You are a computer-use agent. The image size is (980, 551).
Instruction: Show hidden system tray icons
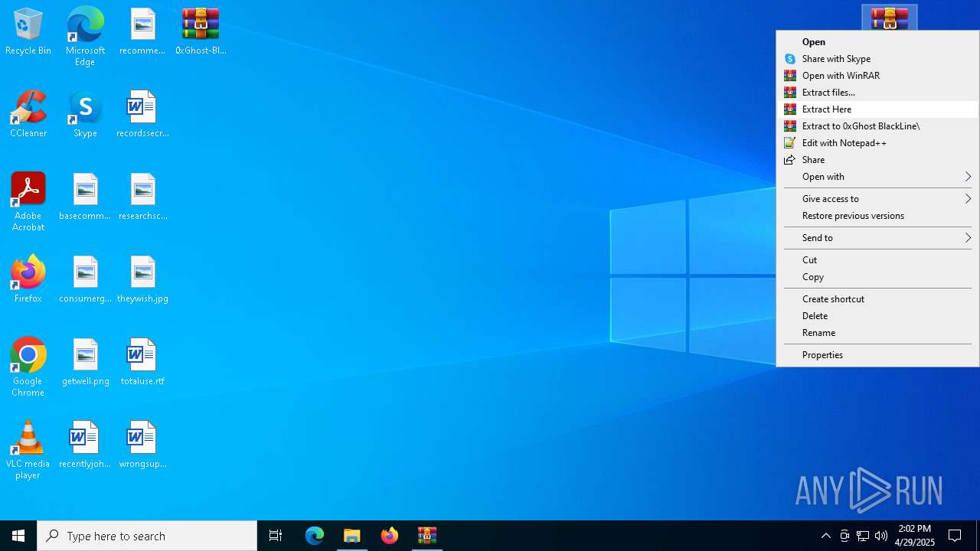[825, 536]
